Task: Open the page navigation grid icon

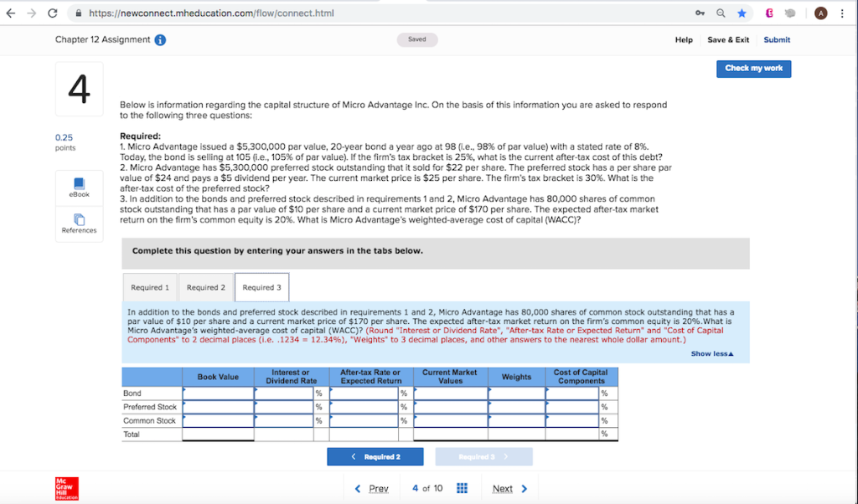Action: point(461,488)
